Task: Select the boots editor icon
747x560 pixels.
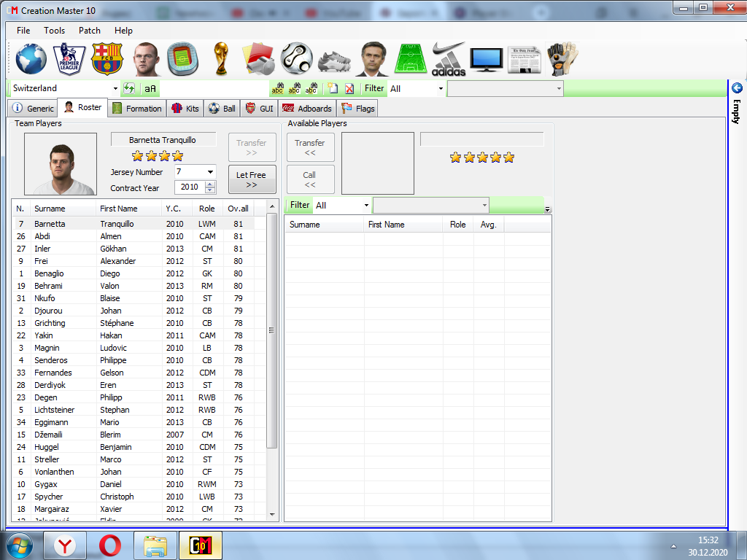Action: [336, 59]
